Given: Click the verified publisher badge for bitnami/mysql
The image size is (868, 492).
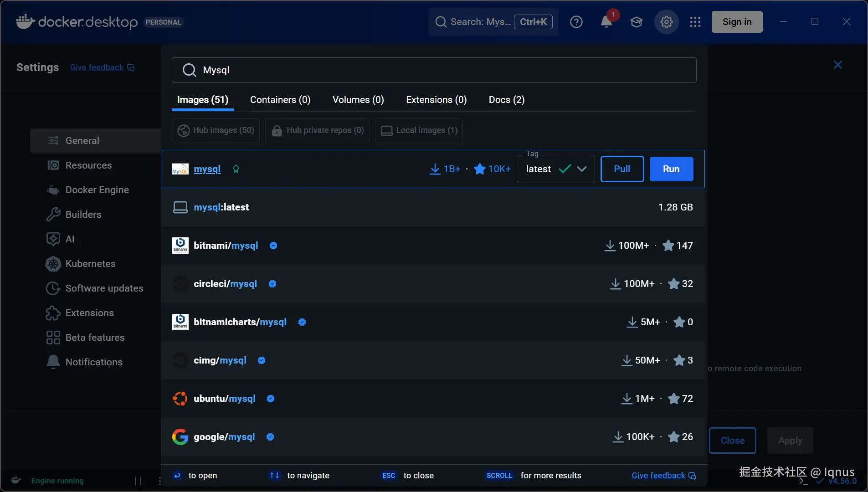Looking at the screenshot, I should coord(273,246).
